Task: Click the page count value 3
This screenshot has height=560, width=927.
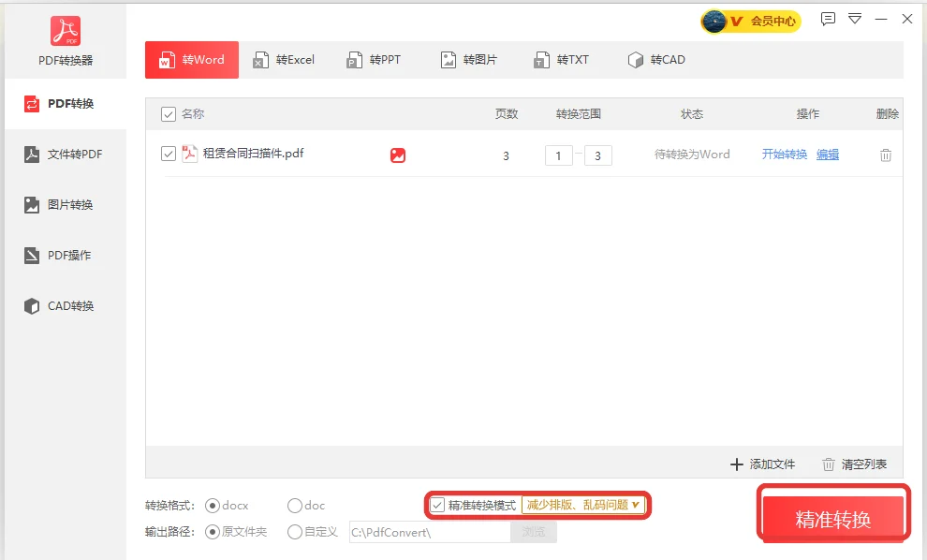Action: (x=506, y=156)
